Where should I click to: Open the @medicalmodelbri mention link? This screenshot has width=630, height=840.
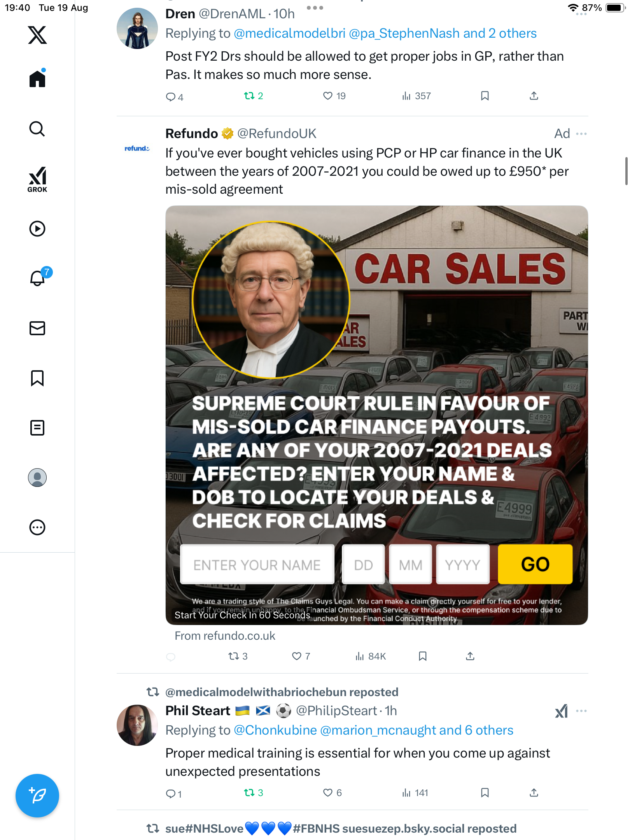point(289,33)
